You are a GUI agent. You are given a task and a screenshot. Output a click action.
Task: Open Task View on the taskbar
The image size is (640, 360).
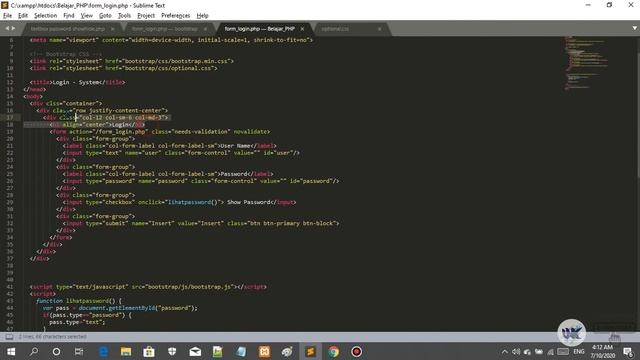79,352
